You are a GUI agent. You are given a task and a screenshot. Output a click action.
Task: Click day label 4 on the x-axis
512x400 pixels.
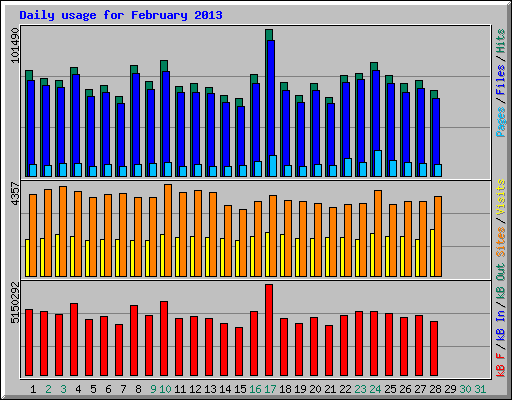pos(78,389)
